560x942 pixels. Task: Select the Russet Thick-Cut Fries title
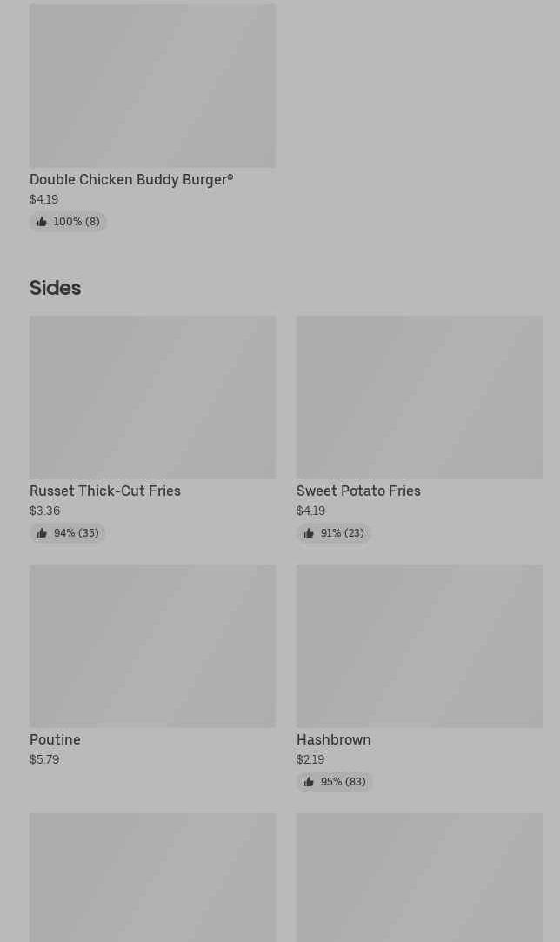(x=105, y=491)
